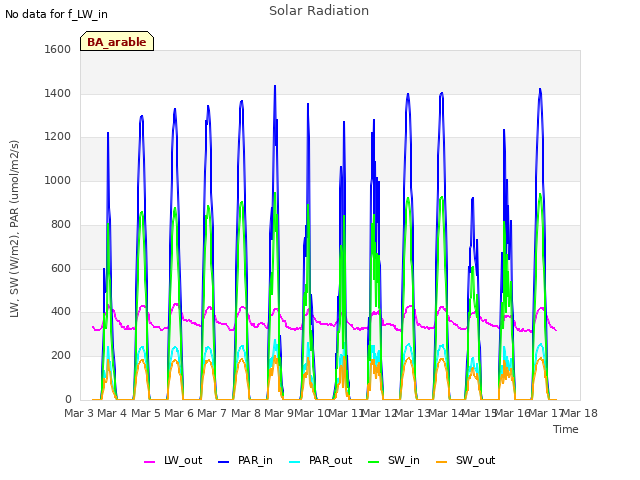
Task: Click the PAR_in peak on Mar 17
Action: [540, 90]
